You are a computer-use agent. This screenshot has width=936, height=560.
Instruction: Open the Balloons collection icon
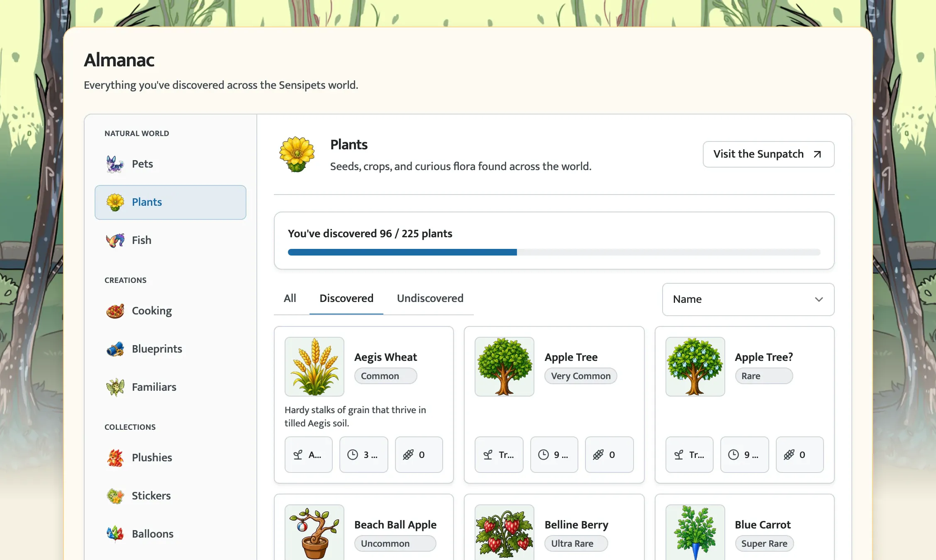coord(115,534)
